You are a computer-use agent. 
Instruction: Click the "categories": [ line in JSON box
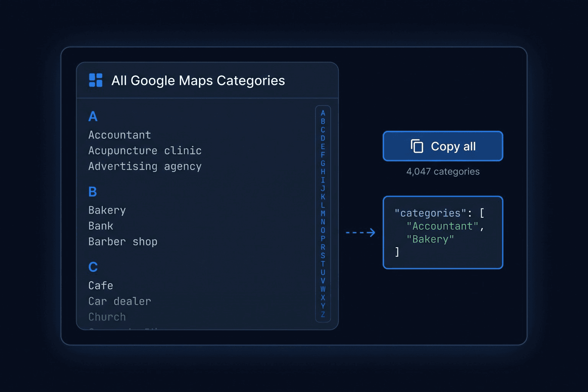tap(439, 213)
